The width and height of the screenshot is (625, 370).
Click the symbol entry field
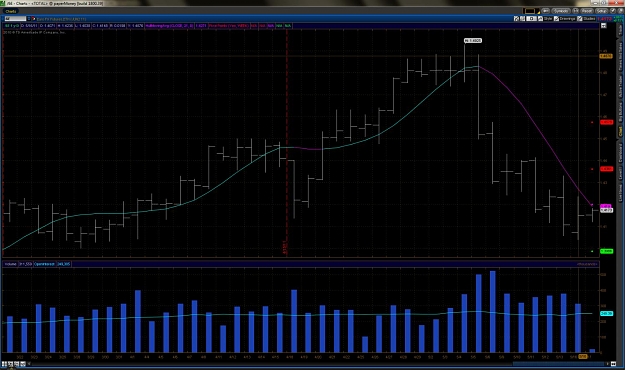tap(15, 19)
